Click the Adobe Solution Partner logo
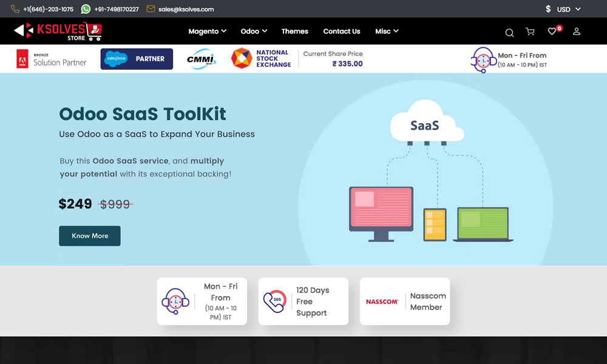The width and height of the screenshot is (607, 364). 52,59
